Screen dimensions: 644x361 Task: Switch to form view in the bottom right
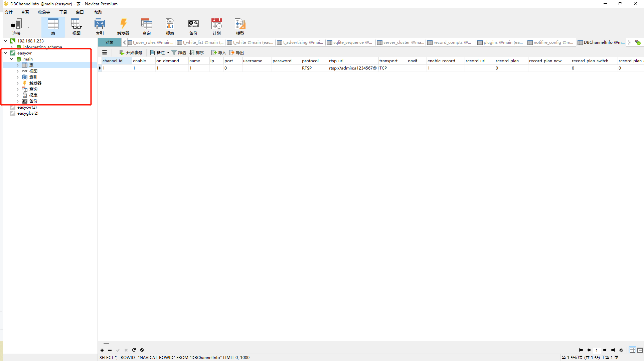pyautogui.click(x=640, y=350)
